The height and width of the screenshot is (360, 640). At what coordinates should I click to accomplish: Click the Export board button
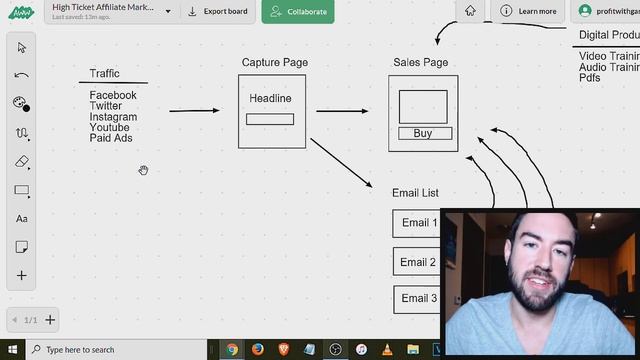click(x=218, y=11)
